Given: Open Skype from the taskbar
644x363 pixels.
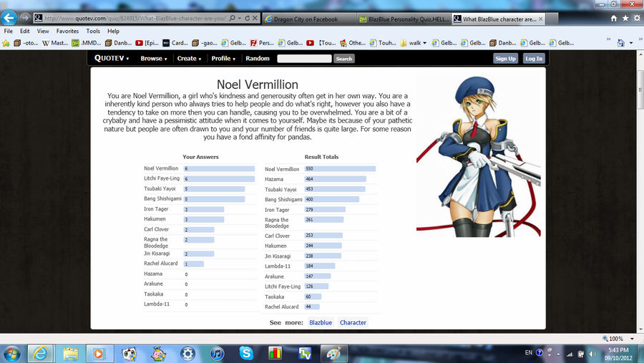Looking at the screenshot, I should 246,354.
